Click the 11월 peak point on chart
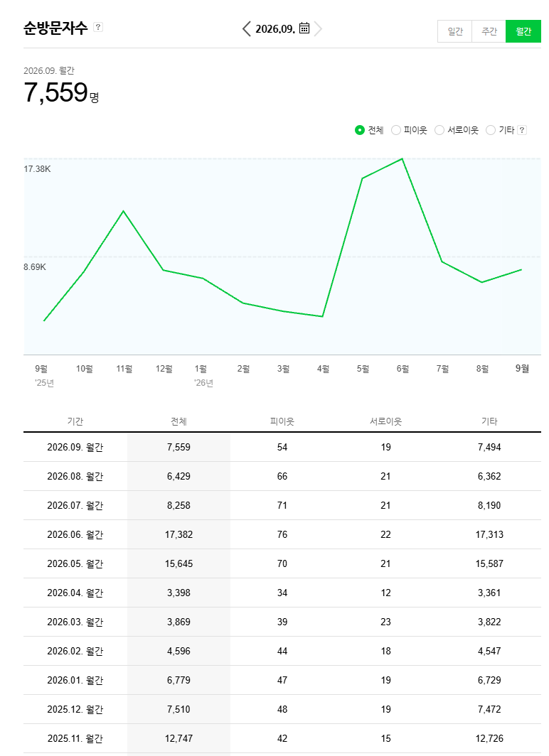 (x=124, y=211)
